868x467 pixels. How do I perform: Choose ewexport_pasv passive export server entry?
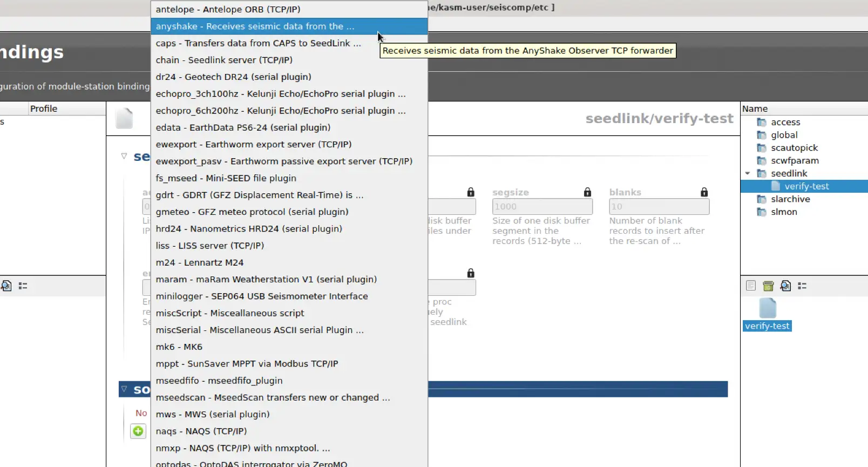[289, 161]
